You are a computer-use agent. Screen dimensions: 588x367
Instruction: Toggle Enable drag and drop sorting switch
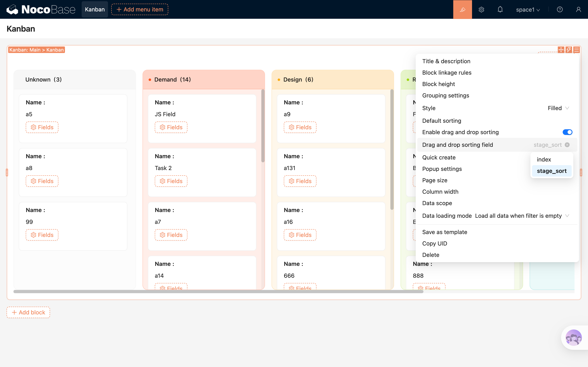click(x=567, y=132)
